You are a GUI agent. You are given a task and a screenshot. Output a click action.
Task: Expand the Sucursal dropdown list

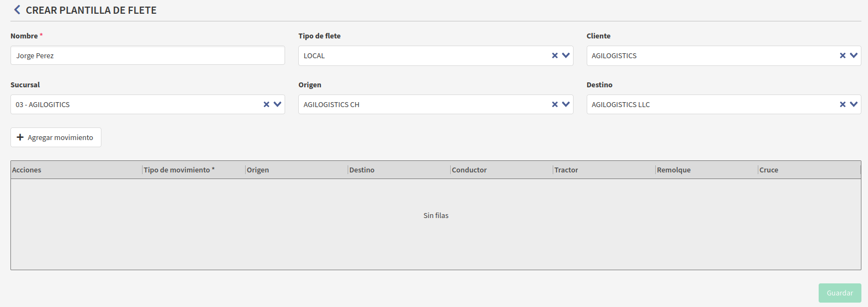click(277, 104)
